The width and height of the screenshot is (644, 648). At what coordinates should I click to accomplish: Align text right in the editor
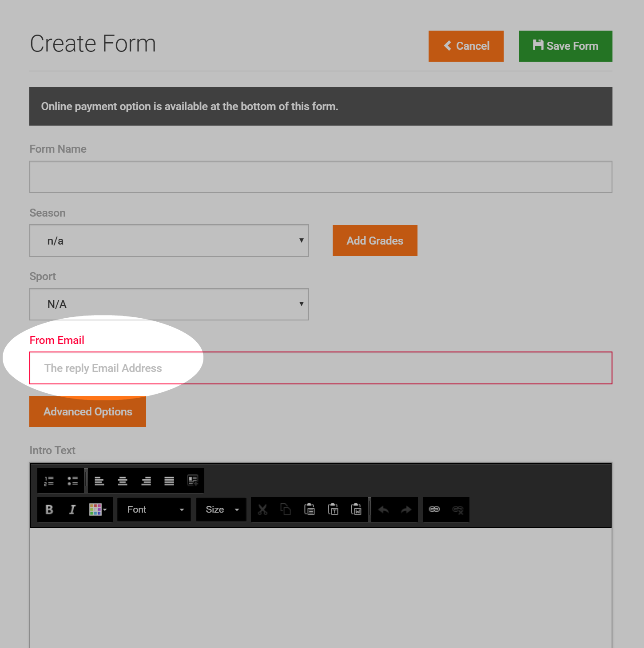pyautogui.click(x=146, y=481)
